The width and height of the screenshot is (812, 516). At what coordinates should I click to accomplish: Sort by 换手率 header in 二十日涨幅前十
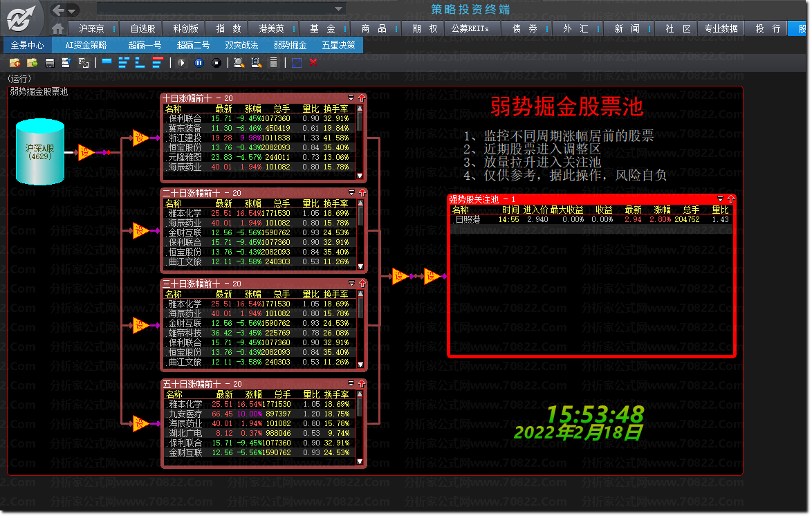[x=336, y=203]
